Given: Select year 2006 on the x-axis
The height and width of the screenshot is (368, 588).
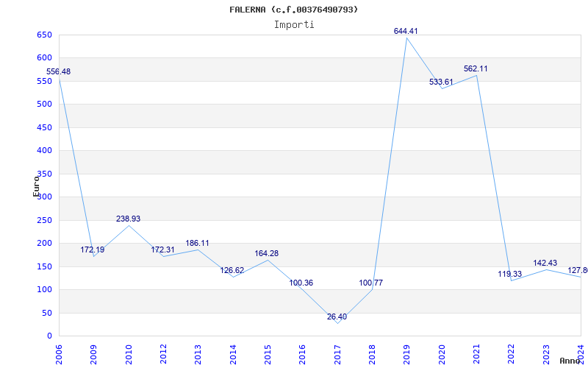Looking at the screenshot, I should (59, 353).
